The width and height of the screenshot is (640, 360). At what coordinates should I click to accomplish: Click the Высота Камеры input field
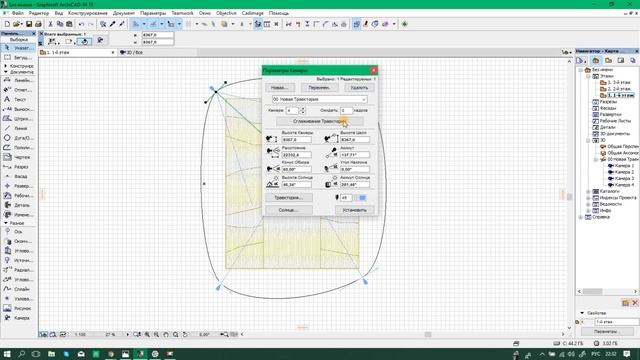point(297,140)
